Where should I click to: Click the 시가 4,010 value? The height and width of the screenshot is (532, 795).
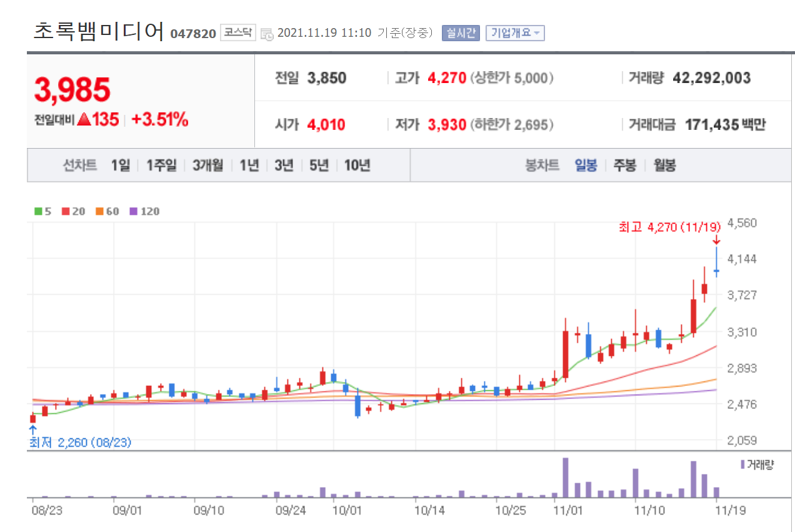(x=326, y=125)
